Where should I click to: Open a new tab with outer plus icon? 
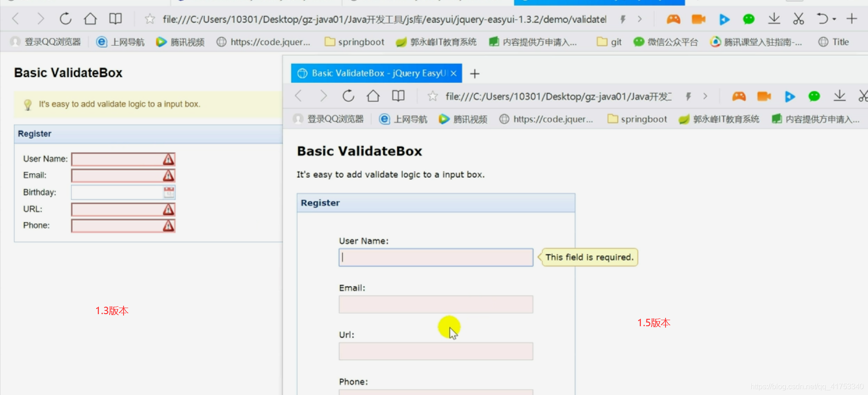point(852,19)
